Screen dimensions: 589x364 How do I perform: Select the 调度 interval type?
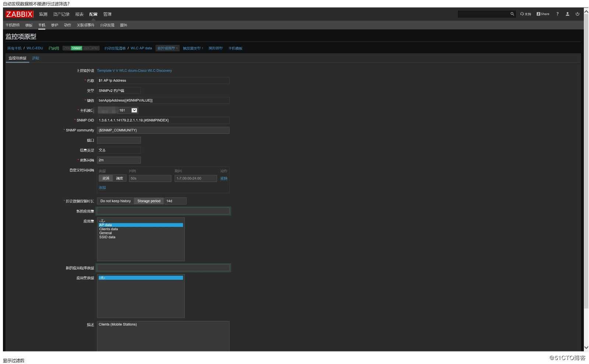pos(120,178)
